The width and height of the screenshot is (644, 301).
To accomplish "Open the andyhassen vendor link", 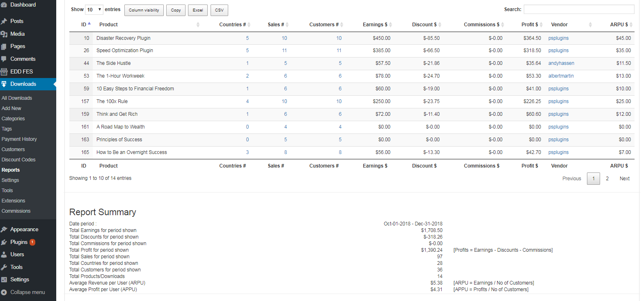I will (x=561, y=63).
